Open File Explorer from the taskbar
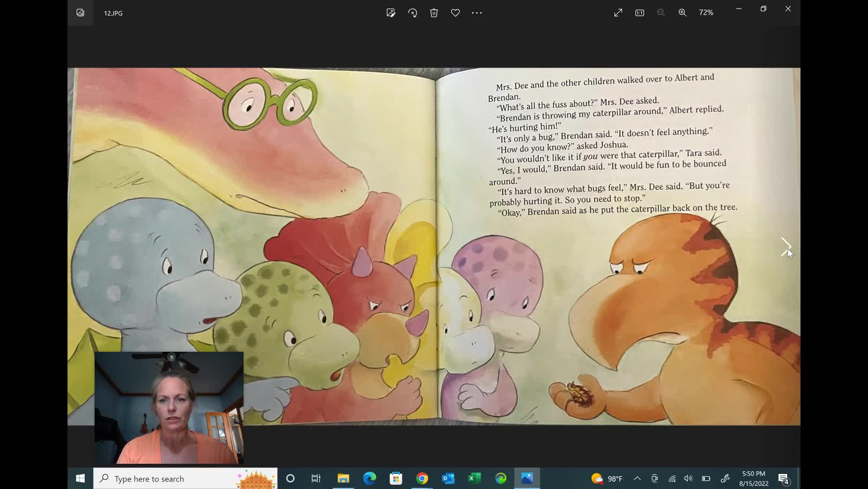Image resolution: width=868 pixels, height=489 pixels. point(343,478)
